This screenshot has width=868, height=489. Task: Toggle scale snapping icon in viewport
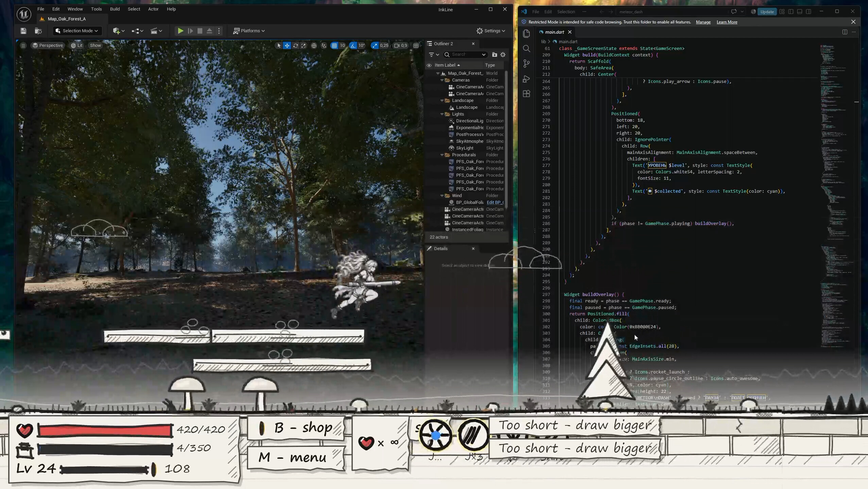click(375, 46)
